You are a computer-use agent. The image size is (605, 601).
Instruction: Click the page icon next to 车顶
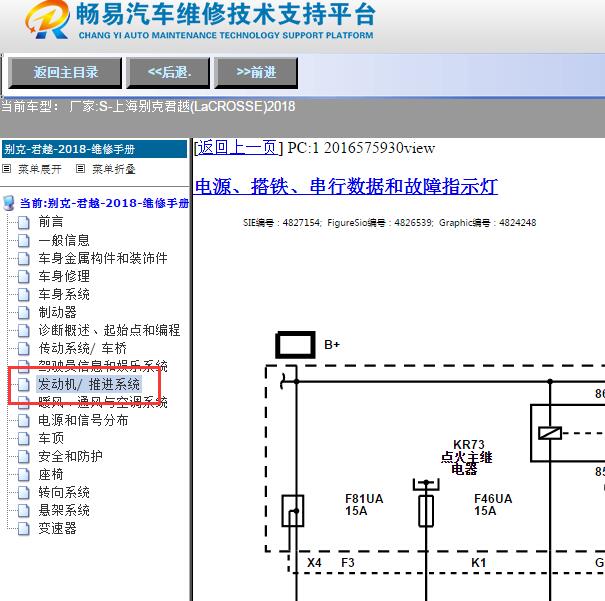tap(24, 439)
